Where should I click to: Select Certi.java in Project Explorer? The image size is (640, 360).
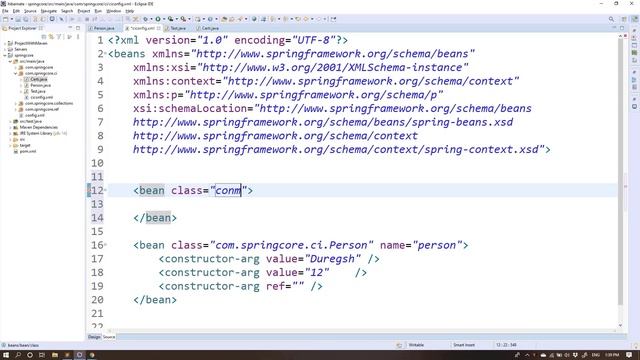38,79
